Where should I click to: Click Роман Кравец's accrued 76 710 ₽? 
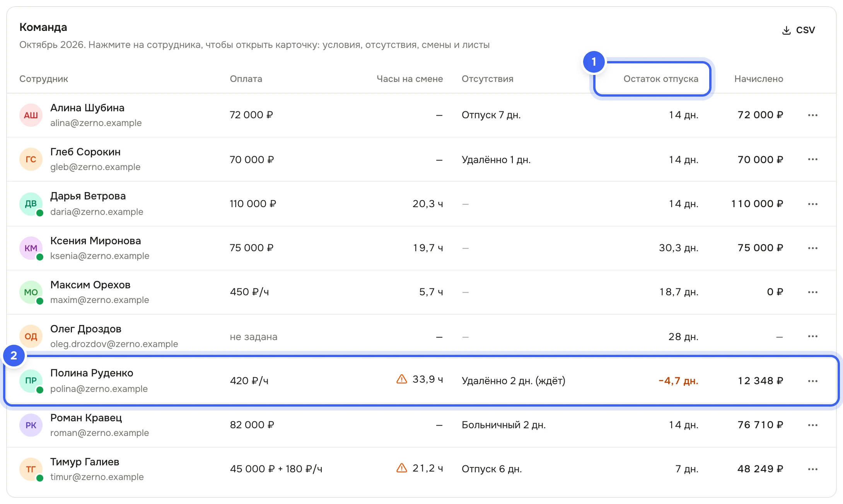coord(760,425)
